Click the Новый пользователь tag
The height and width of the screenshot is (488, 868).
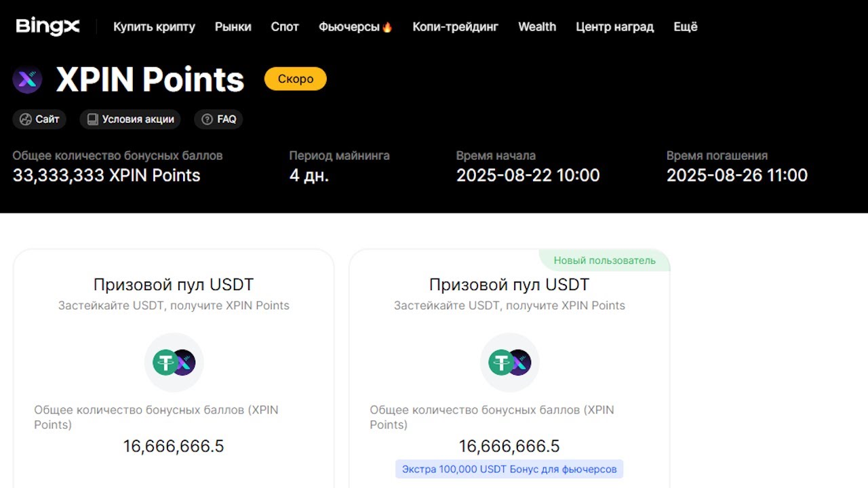tap(604, 260)
